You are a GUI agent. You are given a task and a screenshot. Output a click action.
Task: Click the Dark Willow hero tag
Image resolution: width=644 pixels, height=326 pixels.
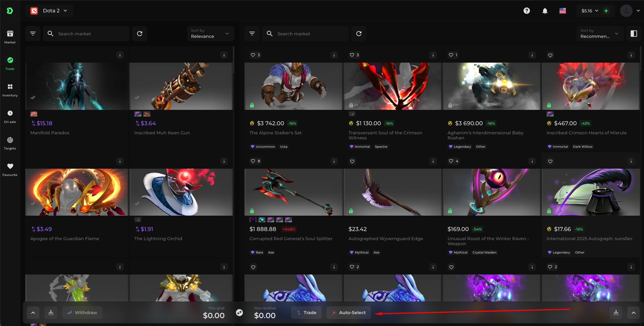coord(583,147)
